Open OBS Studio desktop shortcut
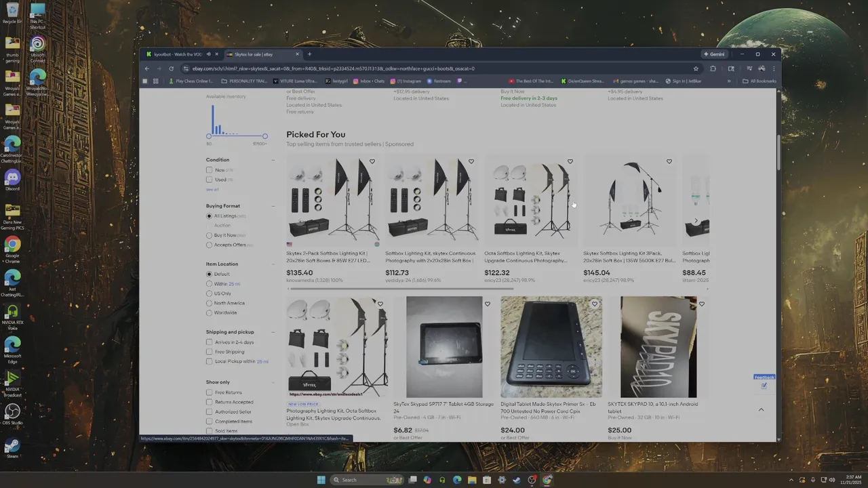Image resolution: width=868 pixels, height=488 pixels. pos(12,415)
